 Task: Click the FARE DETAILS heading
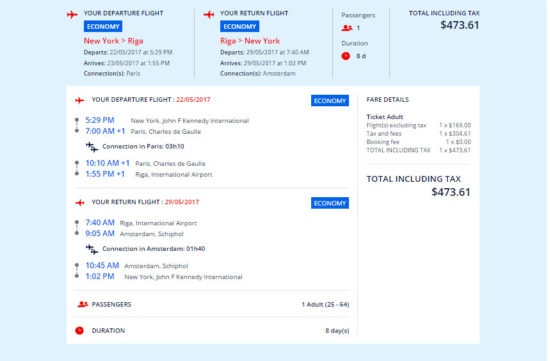tap(388, 100)
